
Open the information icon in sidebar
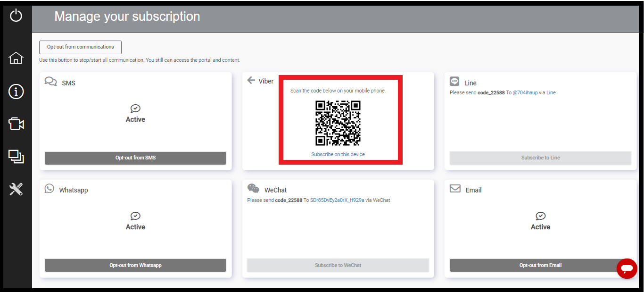pyautogui.click(x=16, y=92)
